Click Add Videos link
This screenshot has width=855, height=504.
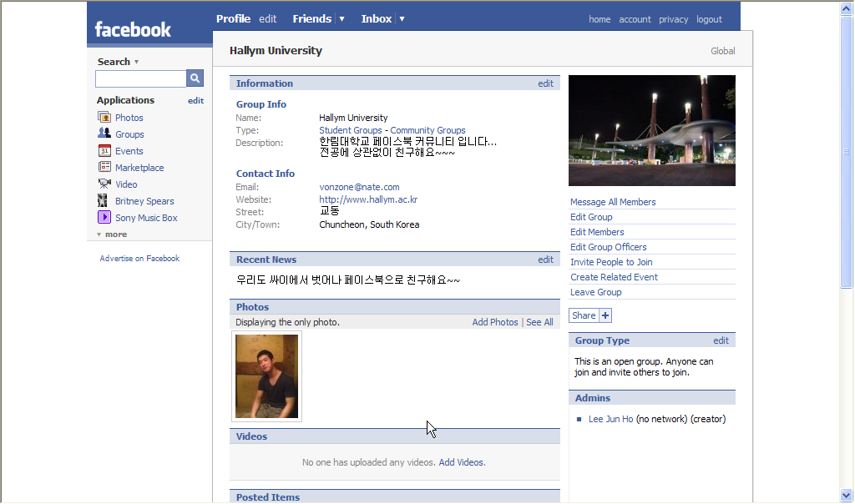pyautogui.click(x=461, y=462)
